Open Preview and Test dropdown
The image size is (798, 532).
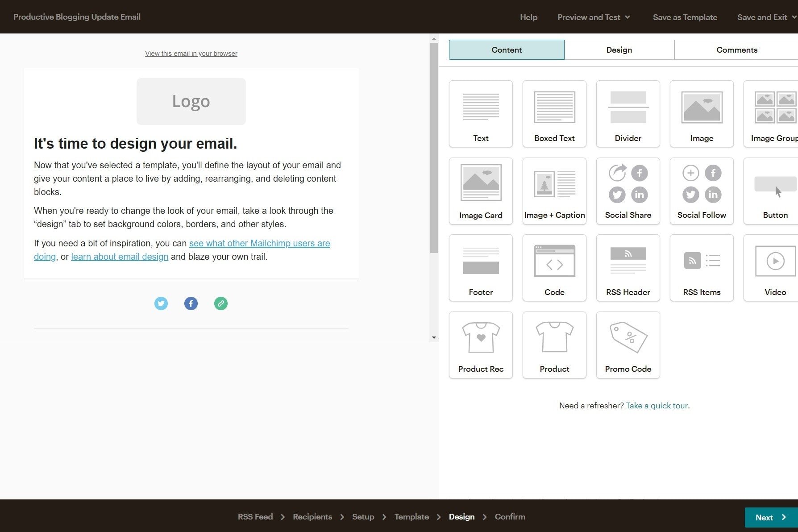pyautogui.click(x=594, y=17)
